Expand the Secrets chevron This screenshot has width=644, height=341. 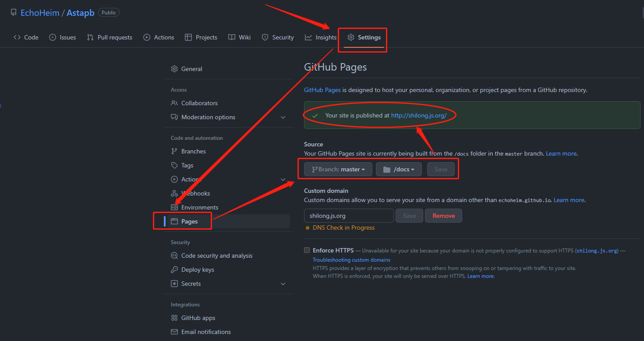(x=283, y=284)
